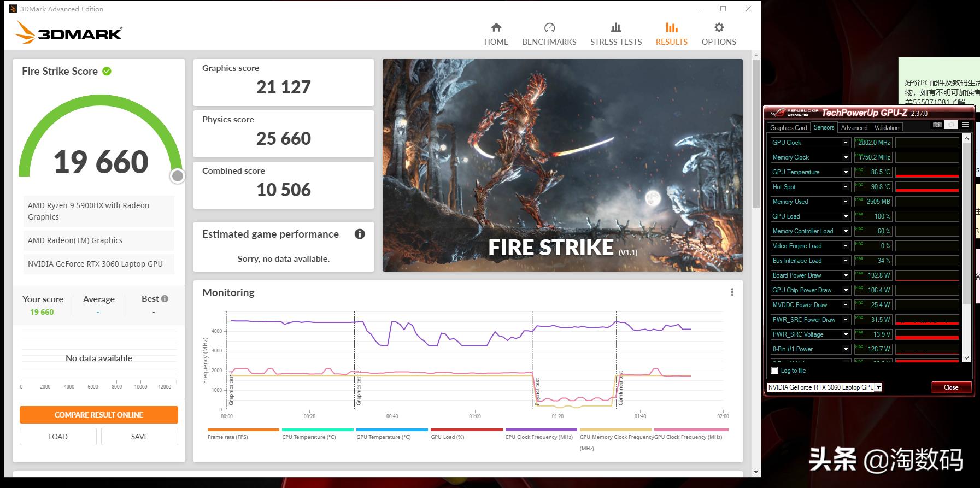Click the LOAD button
This screenshot has height=488, width=980.
(x=58, y=437)
